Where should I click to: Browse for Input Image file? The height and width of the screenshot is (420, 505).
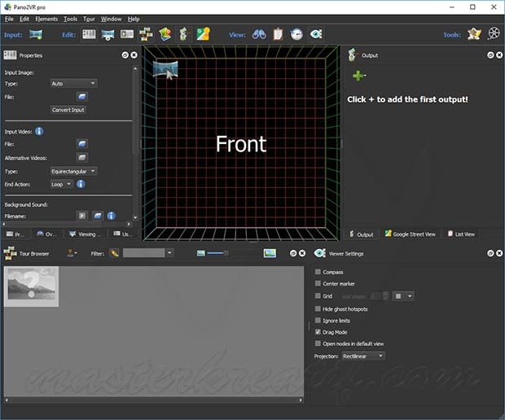click(82, 97)
